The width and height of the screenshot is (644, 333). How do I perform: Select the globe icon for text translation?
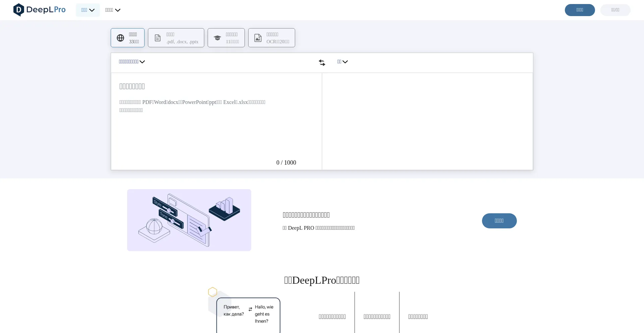(120, 38)
